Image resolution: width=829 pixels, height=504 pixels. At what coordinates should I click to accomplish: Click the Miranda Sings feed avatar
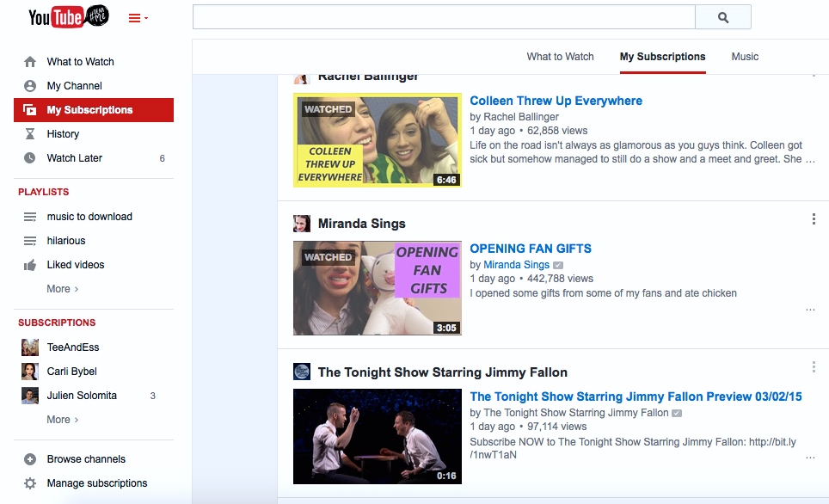click(x=302, y=223)
